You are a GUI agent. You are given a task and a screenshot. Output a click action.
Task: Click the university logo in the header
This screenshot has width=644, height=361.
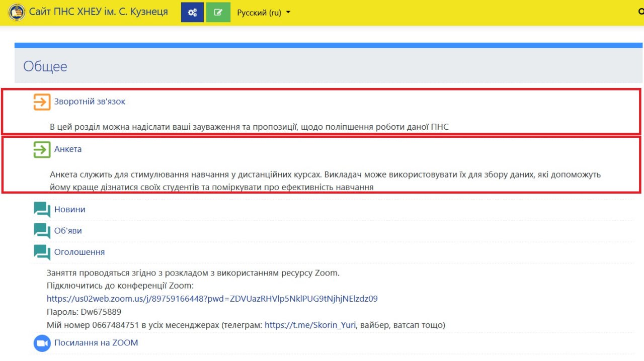pyautogui.click(x=17, y=12)
